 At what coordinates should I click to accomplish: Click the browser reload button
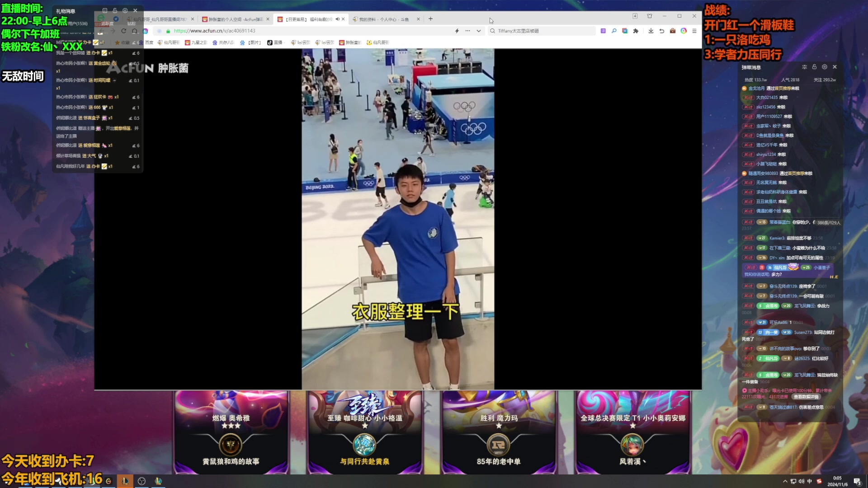pyautogui.click(x=123, y=31)
